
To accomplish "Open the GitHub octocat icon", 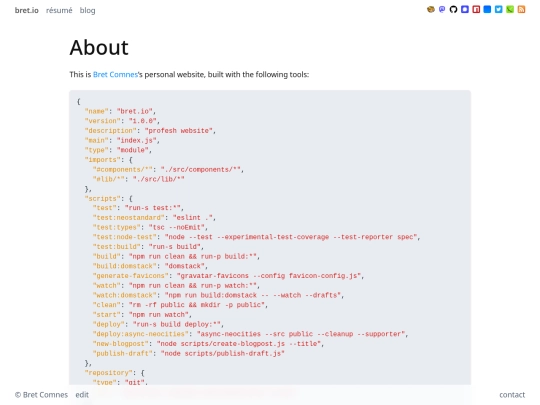I will point(453,9).
